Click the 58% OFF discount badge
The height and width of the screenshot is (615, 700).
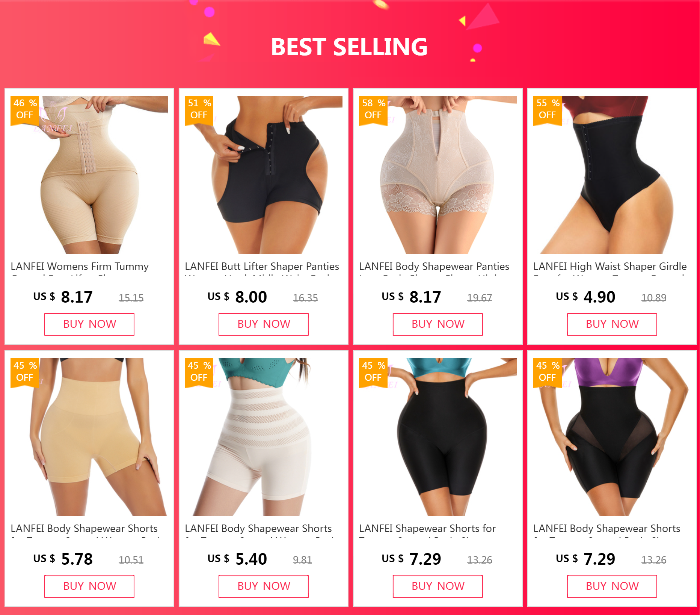373,110
